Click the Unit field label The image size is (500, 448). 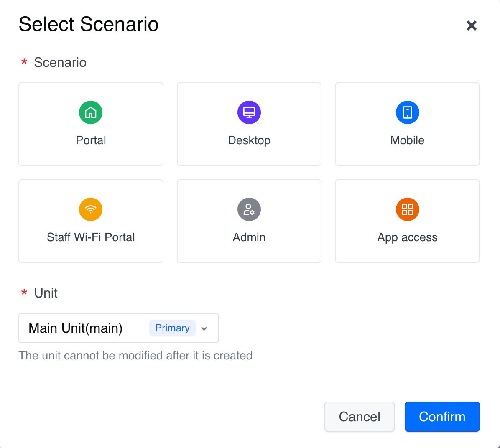(46, 293)
